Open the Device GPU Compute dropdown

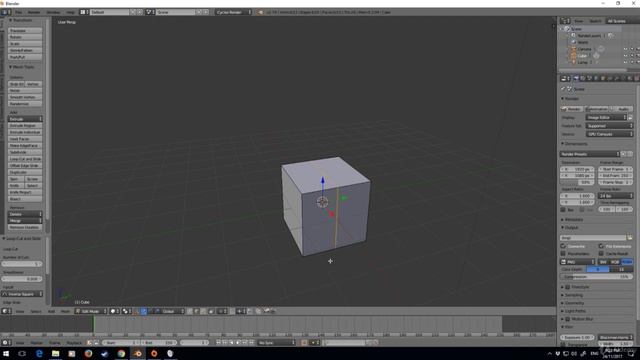(609, 134)
